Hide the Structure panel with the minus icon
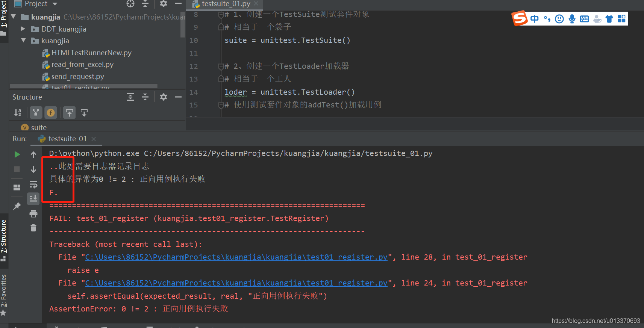644x328 pixels. pyautogui.click(x=178, y=97)
